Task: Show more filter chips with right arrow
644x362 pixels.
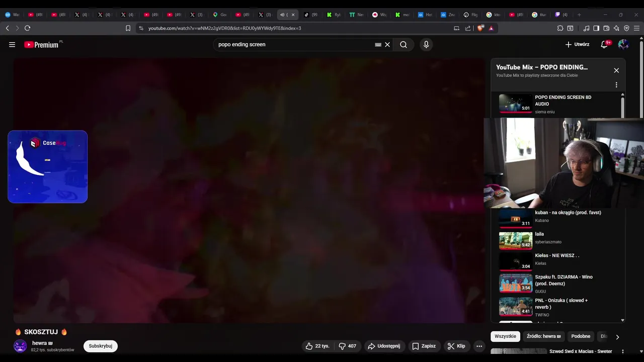Action: click(617, 337)
